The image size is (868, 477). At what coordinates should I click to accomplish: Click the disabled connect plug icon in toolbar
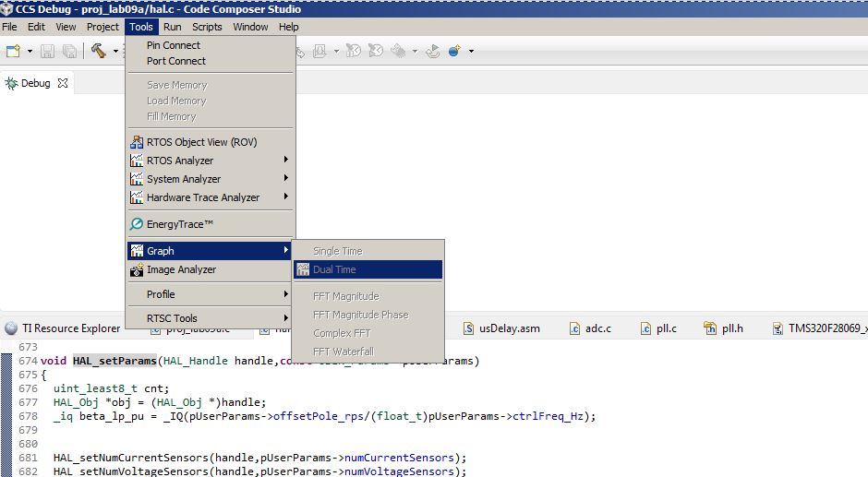[x=398, y=51]
